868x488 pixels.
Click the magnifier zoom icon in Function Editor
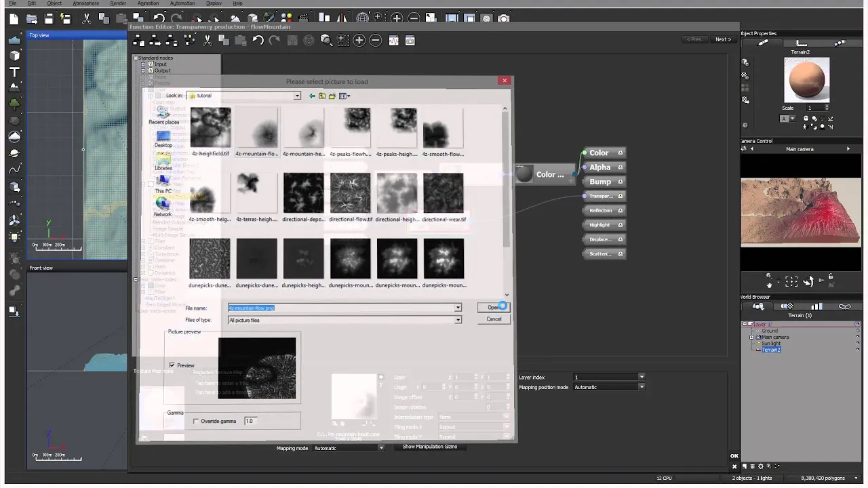pos(326,41)
